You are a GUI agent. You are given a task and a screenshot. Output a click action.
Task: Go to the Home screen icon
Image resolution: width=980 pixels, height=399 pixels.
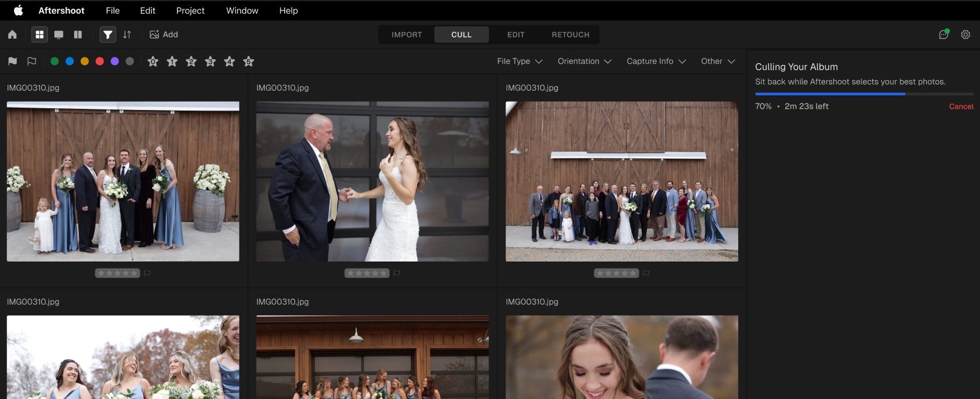[x=12, y=35]
